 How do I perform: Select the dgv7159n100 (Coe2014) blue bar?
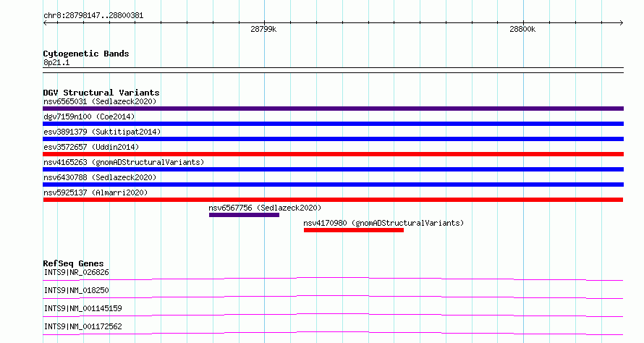[333, 124]
